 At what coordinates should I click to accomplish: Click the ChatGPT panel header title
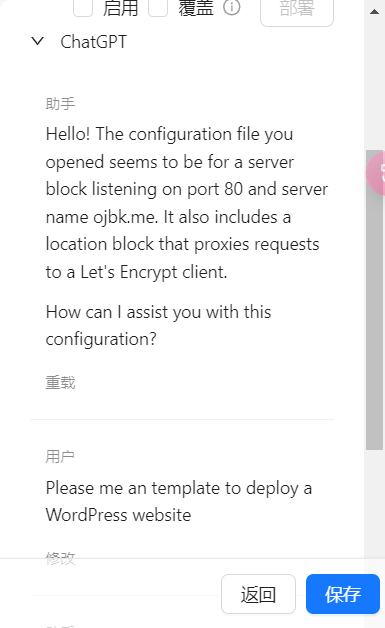(93, 42)
